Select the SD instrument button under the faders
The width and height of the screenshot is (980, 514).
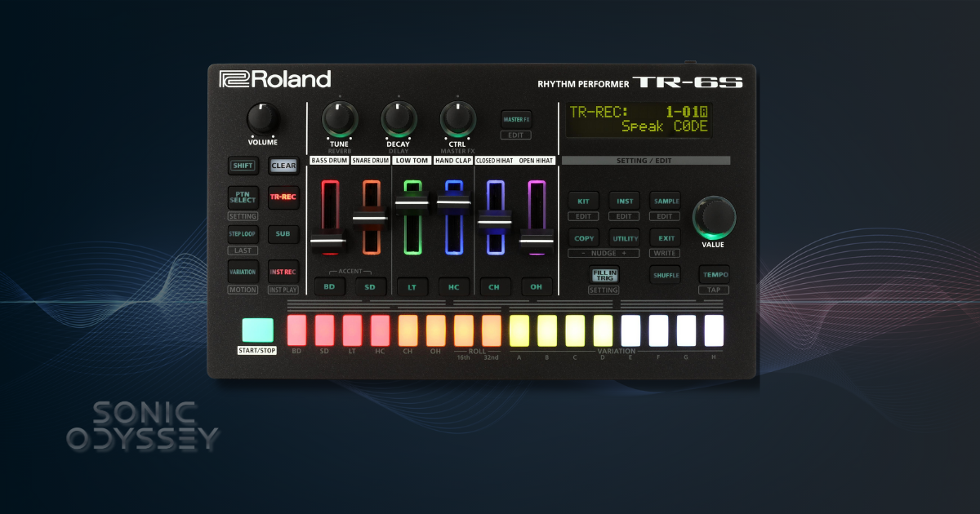[x=370, y=286]
